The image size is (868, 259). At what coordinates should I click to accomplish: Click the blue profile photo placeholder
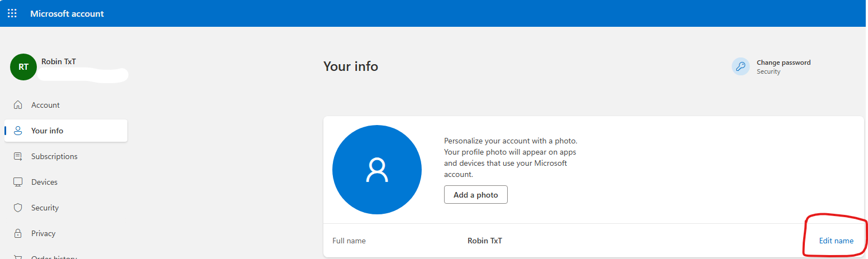(377, 170)
